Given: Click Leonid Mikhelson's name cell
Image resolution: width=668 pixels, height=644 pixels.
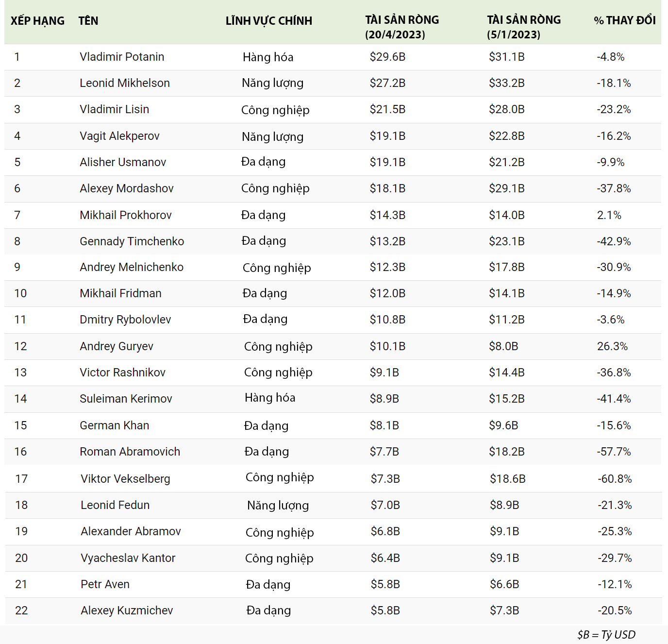Looking at the screenshot, I should tap(125, 83).
